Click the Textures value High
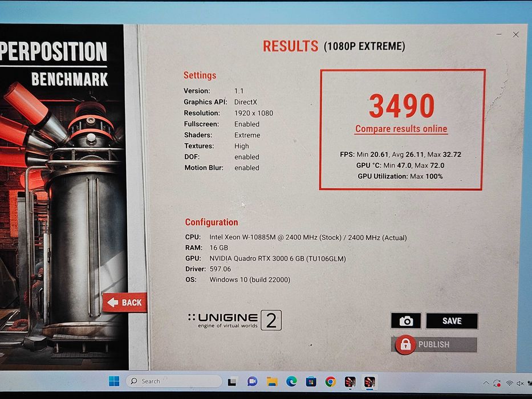532x399 pixels. click(242, 146)
